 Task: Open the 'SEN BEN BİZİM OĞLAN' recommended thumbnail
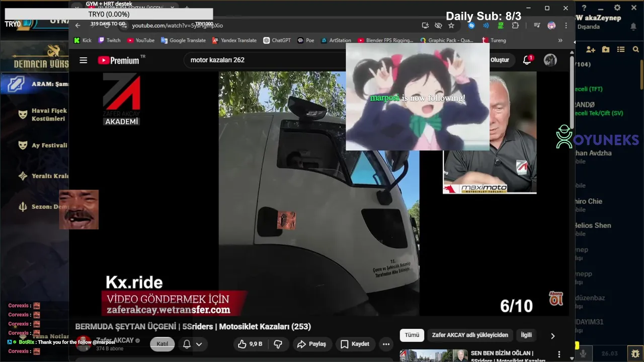point(433,355)
